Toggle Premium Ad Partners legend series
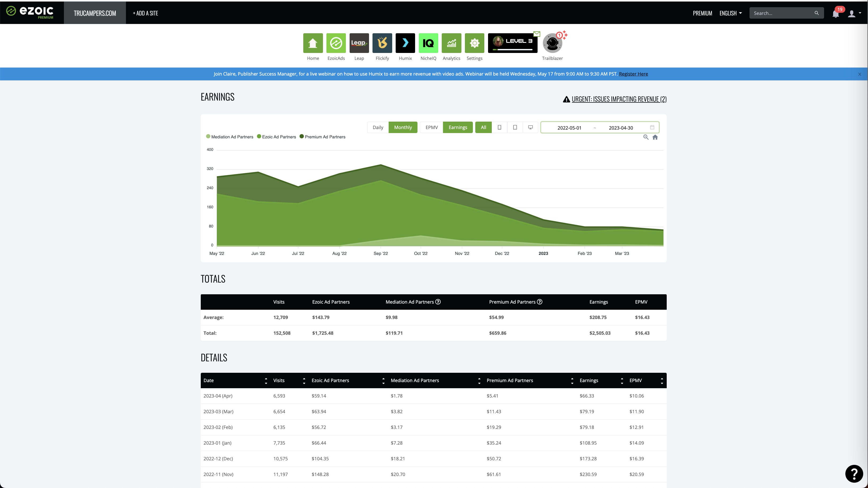Viewport: 868px width, 488px height. point(322,137)
